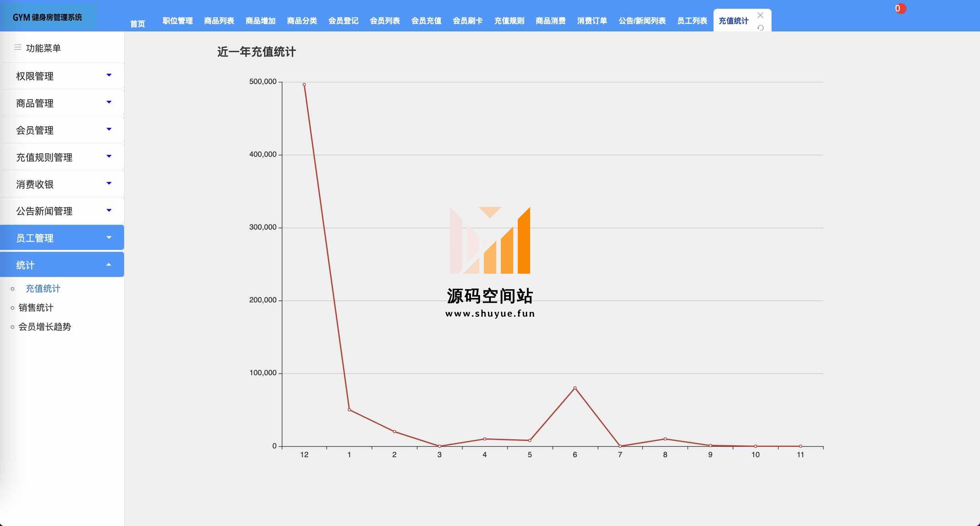Click the chart data point for month 1

pyautogui.click(x=349, y=410)
